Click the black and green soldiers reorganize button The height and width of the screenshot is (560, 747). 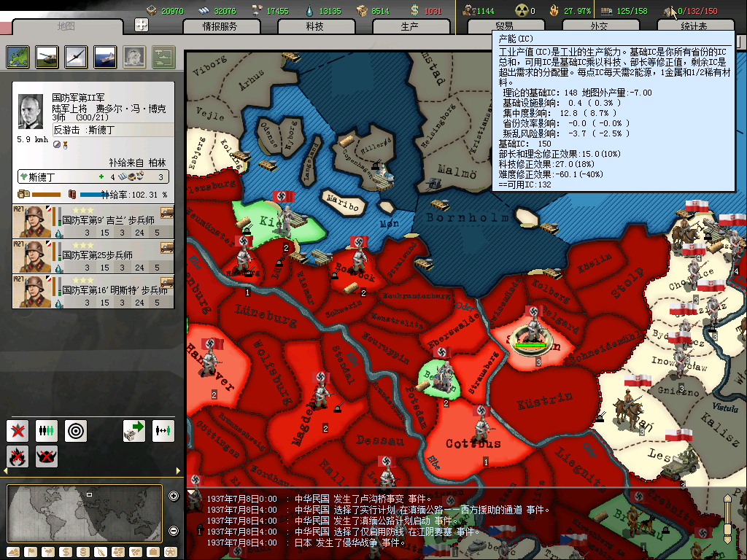click(47, 431)
